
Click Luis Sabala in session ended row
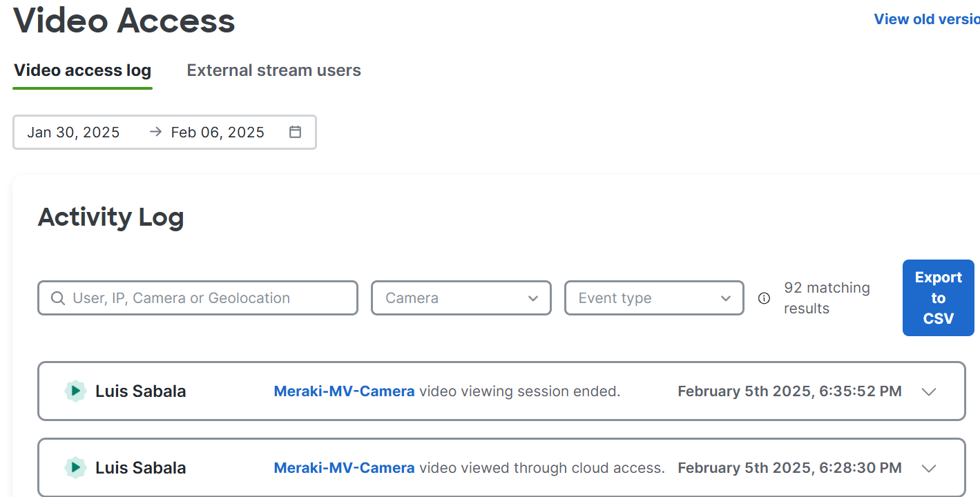[x=140, y=391]
